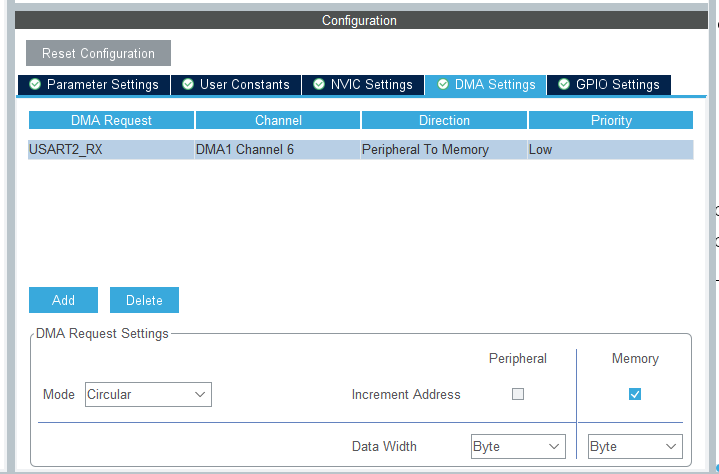Select the USART2_RX request cell
Screen dimensions: 719x474
point(111,150)
